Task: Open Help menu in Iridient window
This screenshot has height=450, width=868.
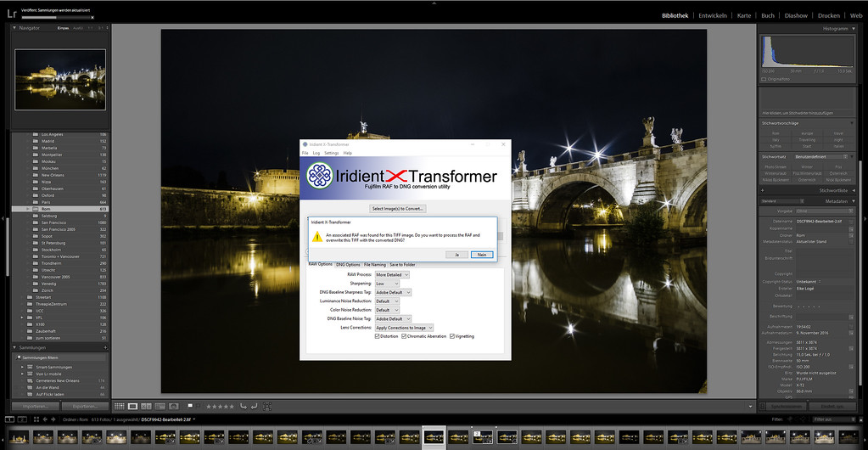Action: click(x=348, y=153)
